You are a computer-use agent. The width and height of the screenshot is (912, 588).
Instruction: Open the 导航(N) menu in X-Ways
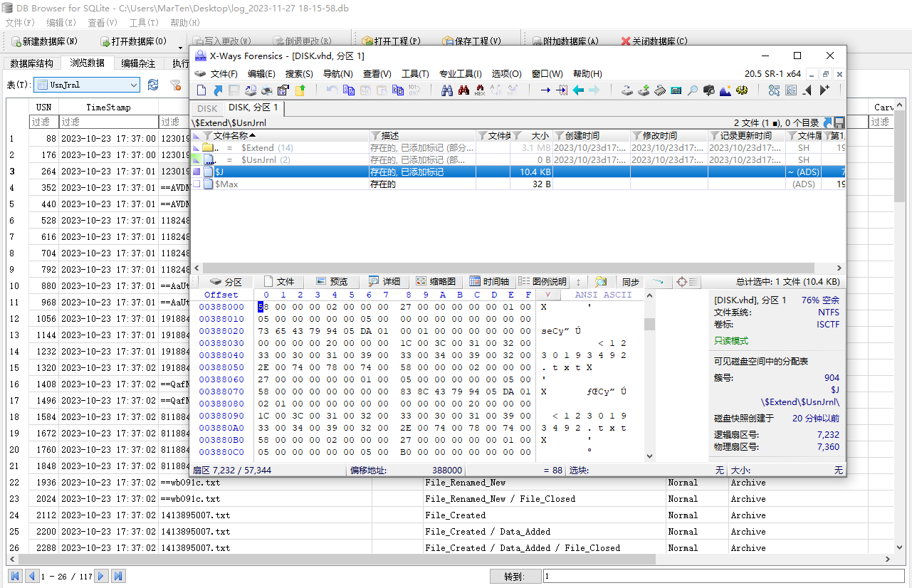pos(337,73)
